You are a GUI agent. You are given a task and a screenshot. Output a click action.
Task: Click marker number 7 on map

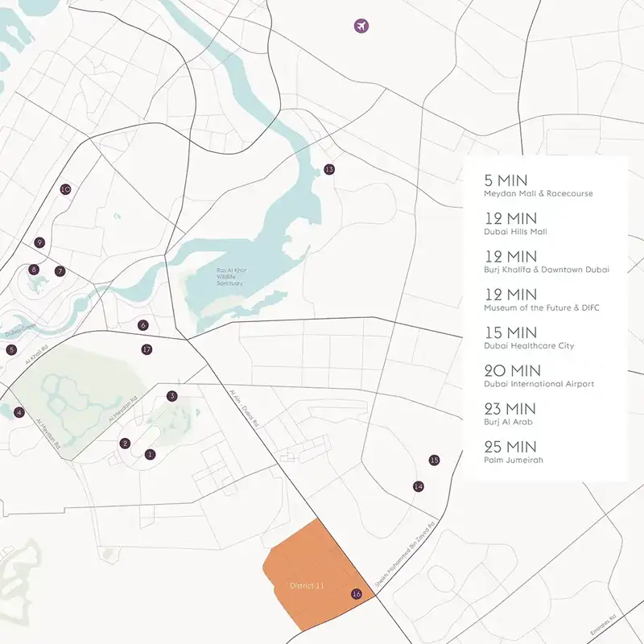[x=60, y=271]
